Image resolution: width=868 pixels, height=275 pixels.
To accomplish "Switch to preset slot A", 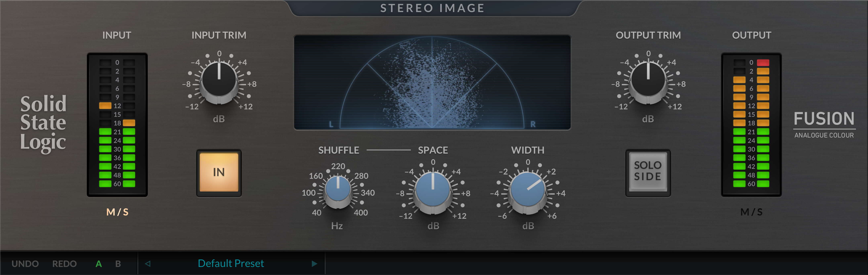I will tap(98, 264).
